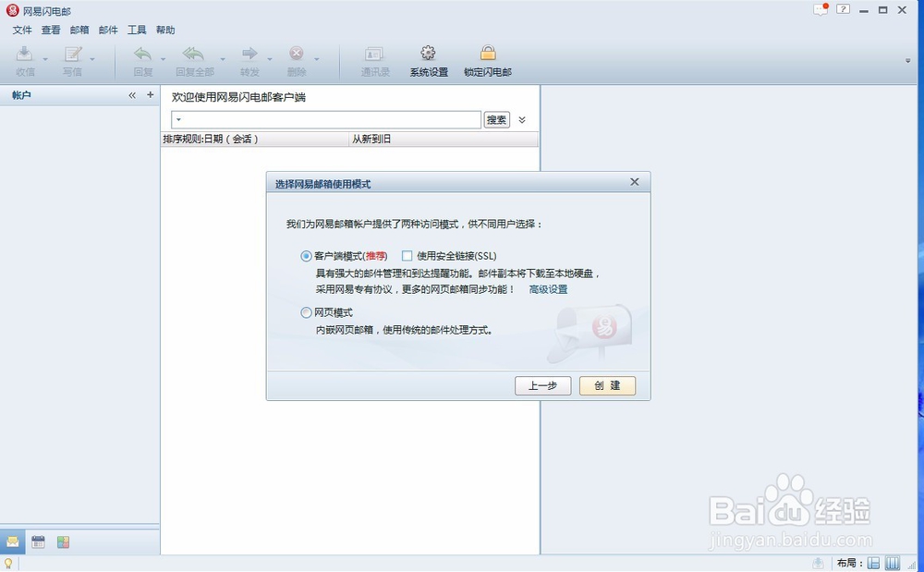The image size is (924, 572).
Task: Open the 回复 dropdown arrow
Action: (164, 59)
